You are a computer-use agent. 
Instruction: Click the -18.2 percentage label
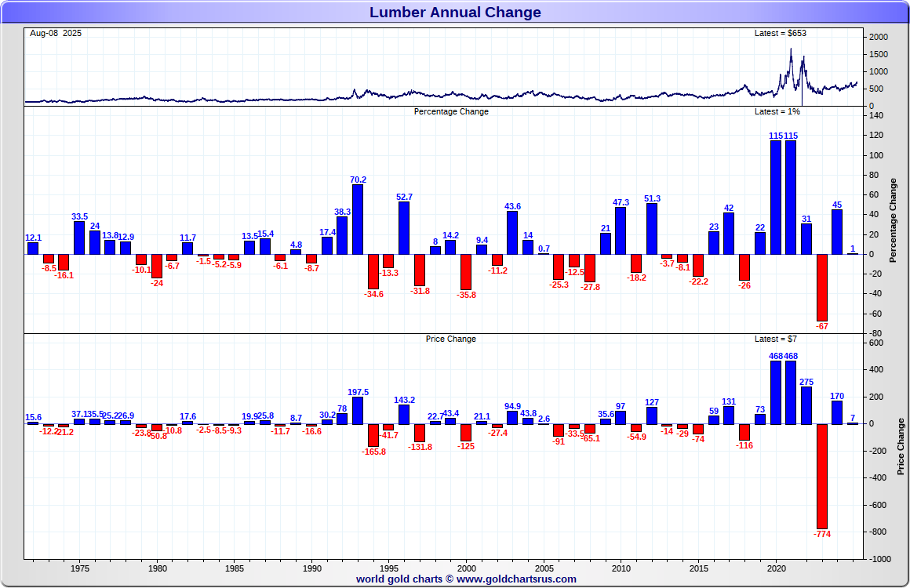pyautogui.click(x=637, y=278)
